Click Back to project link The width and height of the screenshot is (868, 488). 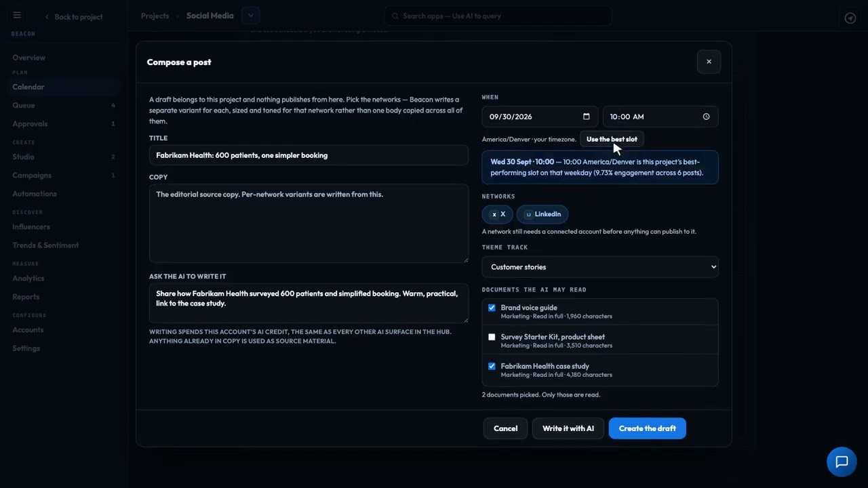pyautogui.click(x=73, y=17)
